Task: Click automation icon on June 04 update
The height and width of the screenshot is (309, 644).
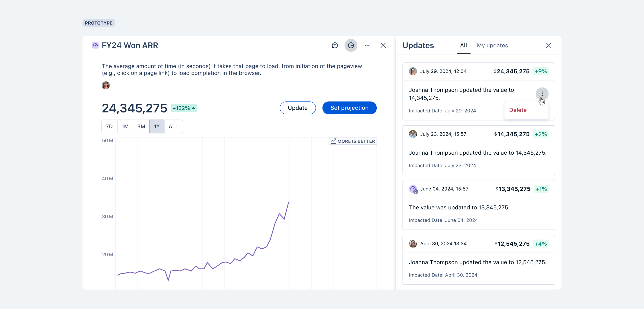Action: point(413,189)
